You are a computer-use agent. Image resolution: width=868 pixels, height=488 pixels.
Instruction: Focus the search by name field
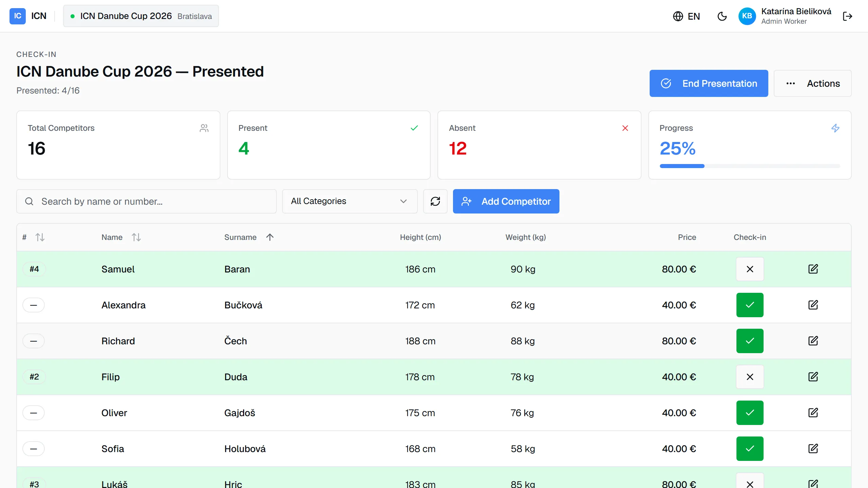(146, 201)
